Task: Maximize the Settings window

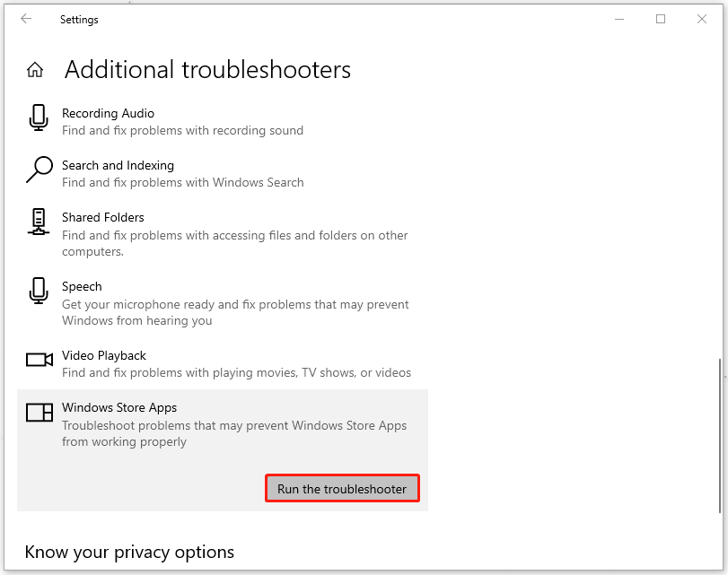Action: pos(661,19)
